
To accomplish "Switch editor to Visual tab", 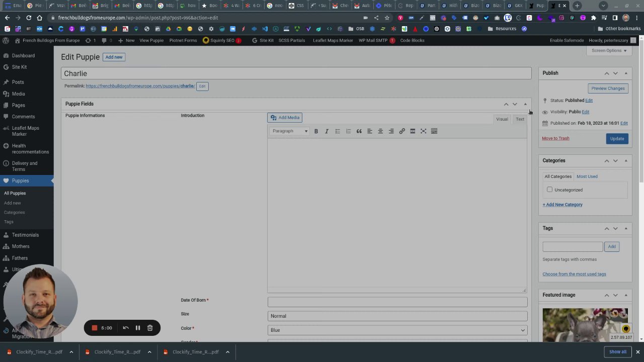I will pyautogui.click(x=502, y=119).
